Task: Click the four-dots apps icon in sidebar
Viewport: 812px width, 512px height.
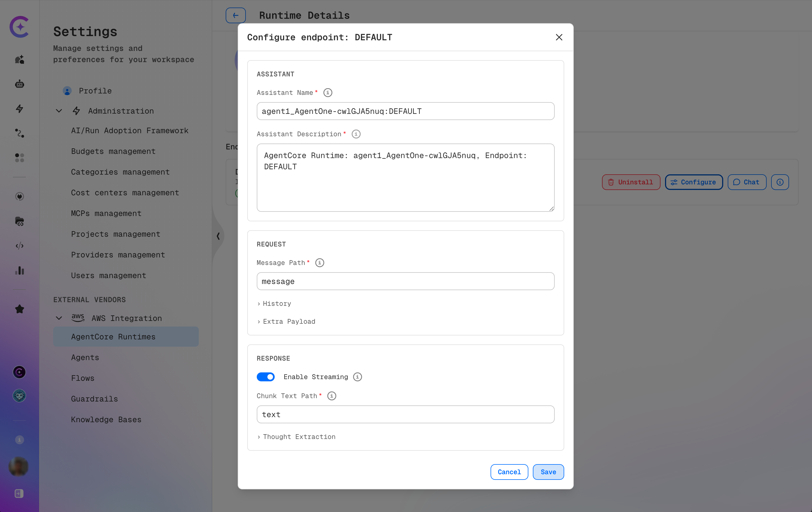Action: click(20, 158)
